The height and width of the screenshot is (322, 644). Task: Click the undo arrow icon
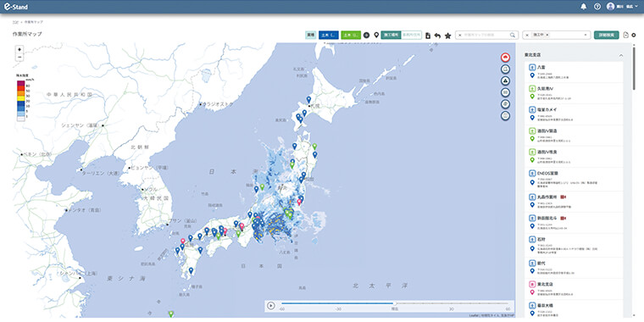(437, 36)
